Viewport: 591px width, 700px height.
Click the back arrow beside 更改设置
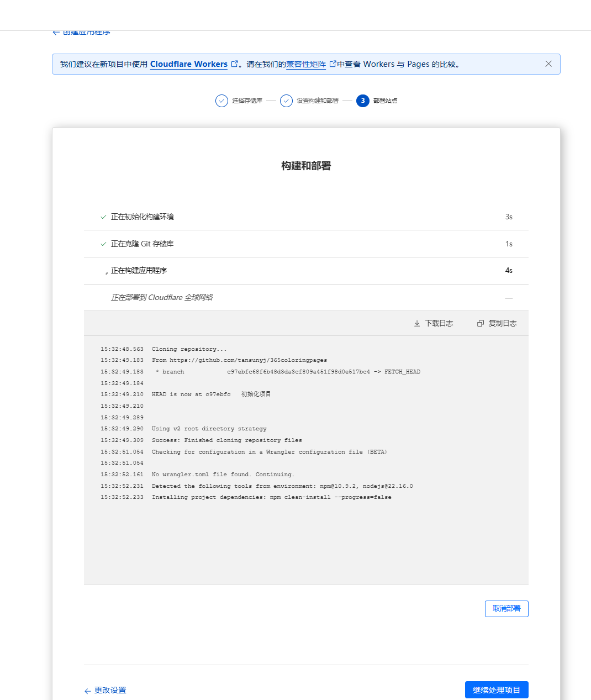(87, 690)
